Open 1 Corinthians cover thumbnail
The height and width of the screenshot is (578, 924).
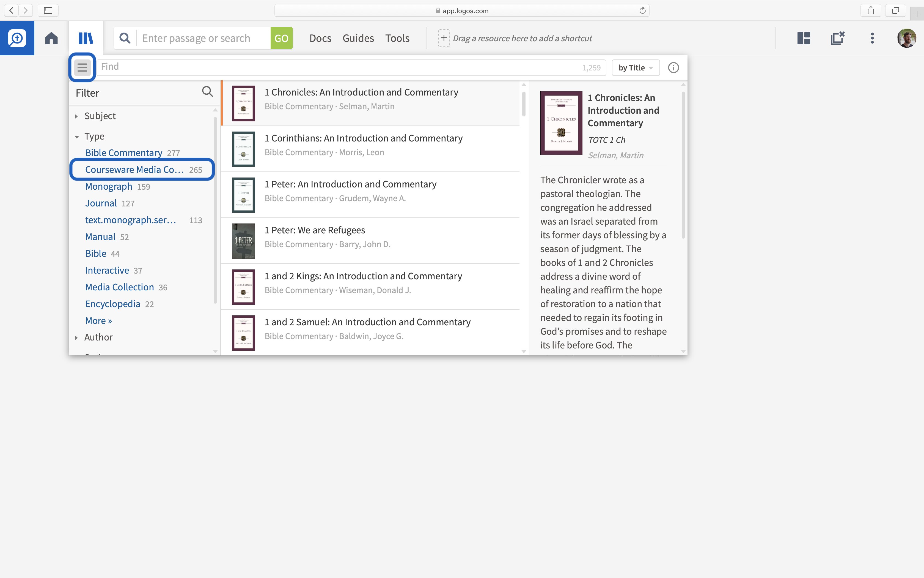coord(243,149)
